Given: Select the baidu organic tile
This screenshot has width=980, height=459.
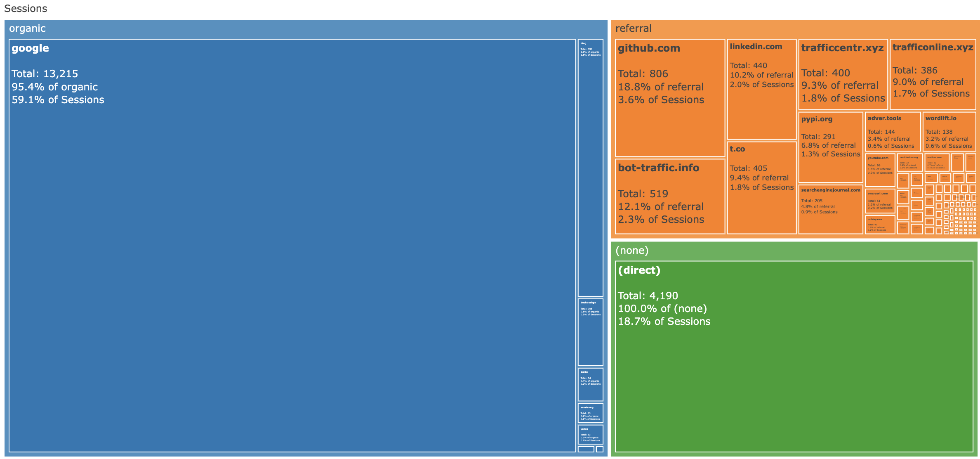Looking at the screenshot, I should point(590,385).
